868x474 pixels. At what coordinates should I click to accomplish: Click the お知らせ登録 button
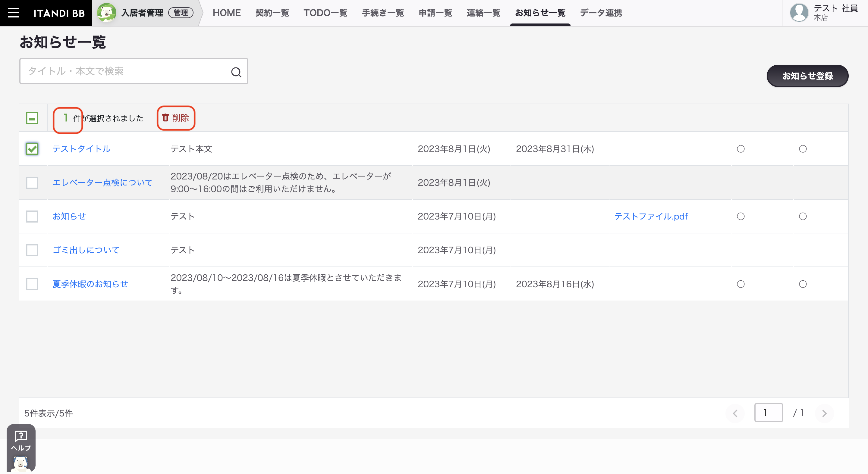tap(807, 76)
